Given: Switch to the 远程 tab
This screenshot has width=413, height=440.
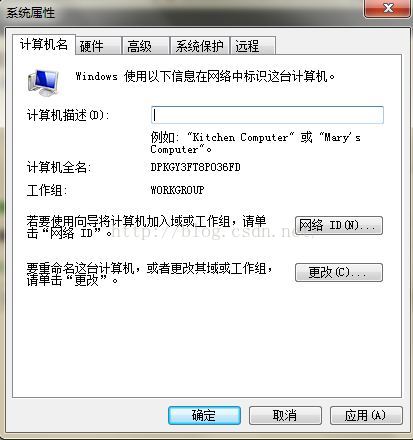Looking at the screenshot, I should coord(253,46).
